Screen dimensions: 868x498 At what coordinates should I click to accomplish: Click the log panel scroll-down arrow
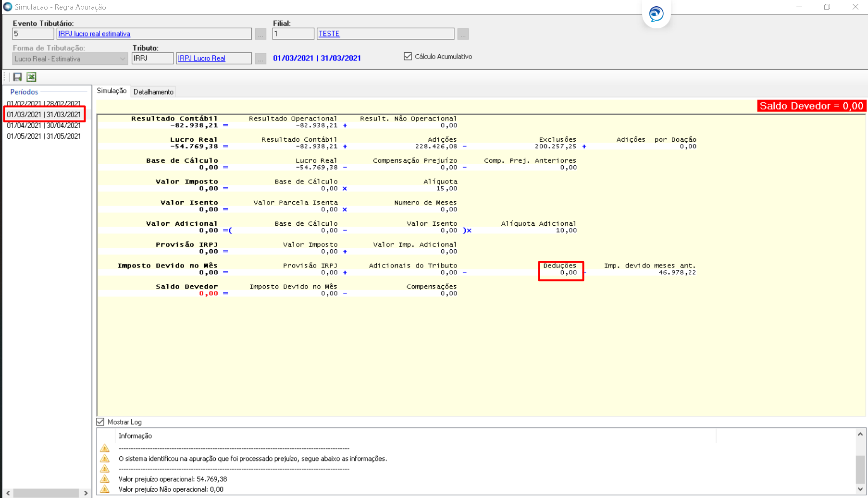click(x=860, y=489)
